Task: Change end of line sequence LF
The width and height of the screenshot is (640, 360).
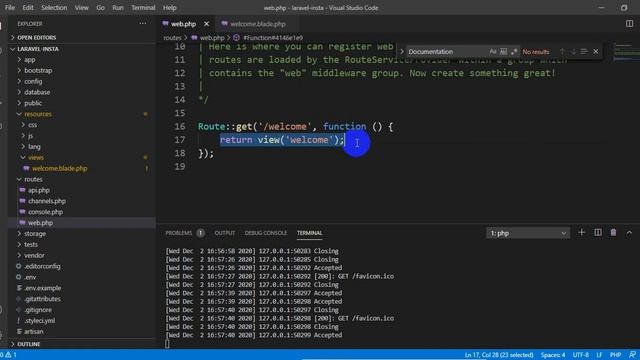Action: pos(599,355)
